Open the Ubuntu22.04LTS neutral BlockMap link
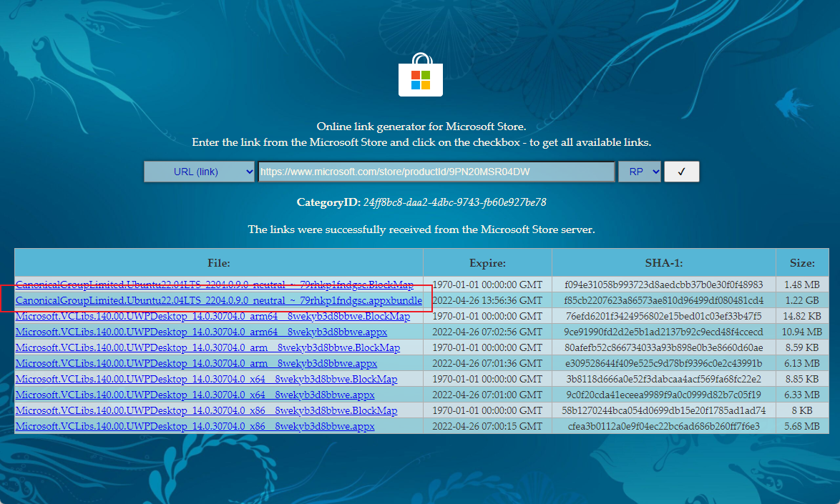The image size is (840, 504). click(x=215, y=285)
